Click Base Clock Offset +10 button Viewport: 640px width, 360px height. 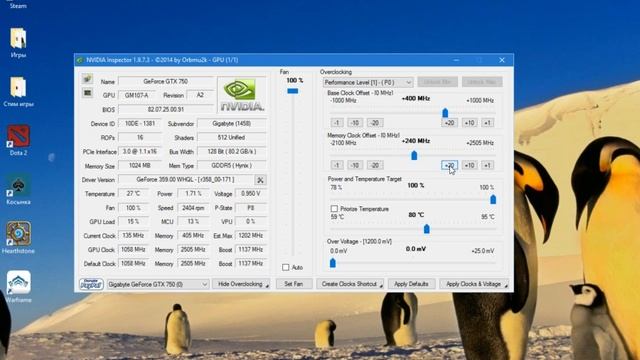[469, 123]
